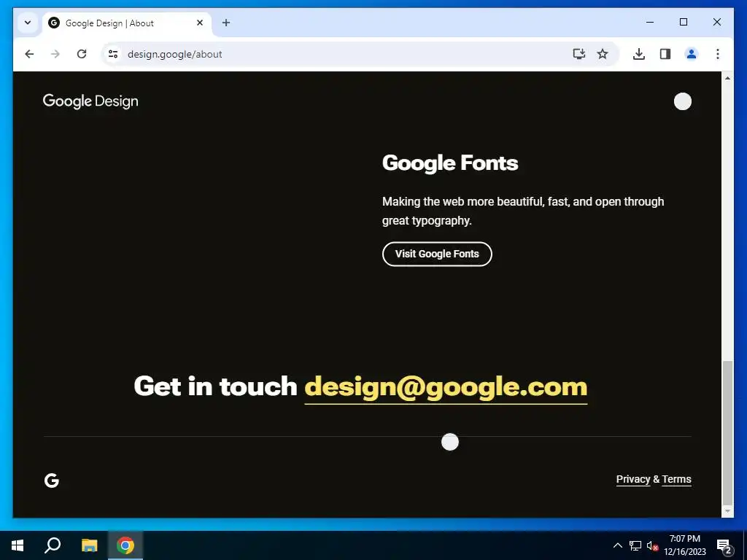Click the Google Design logo
Viewport: 747px width, 560px height.
(90, 101)
